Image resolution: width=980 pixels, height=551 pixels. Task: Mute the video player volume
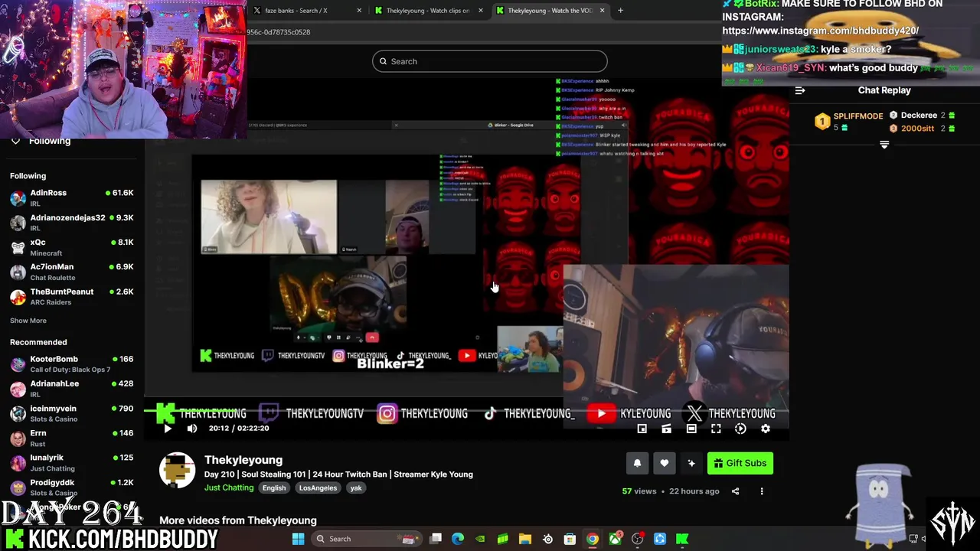pyautogui.click(x=192, y=429)
